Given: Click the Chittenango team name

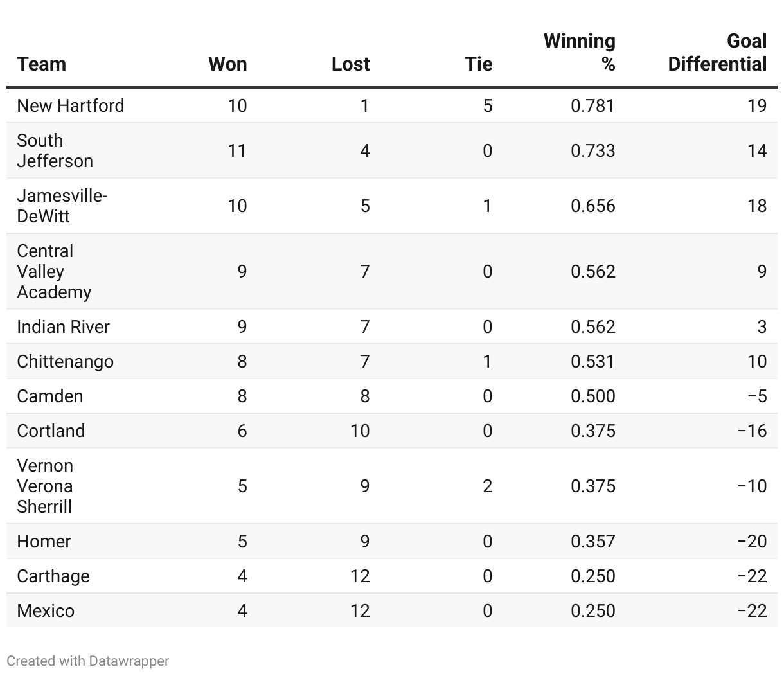Looking at the screenshot, I should [65, 361].
